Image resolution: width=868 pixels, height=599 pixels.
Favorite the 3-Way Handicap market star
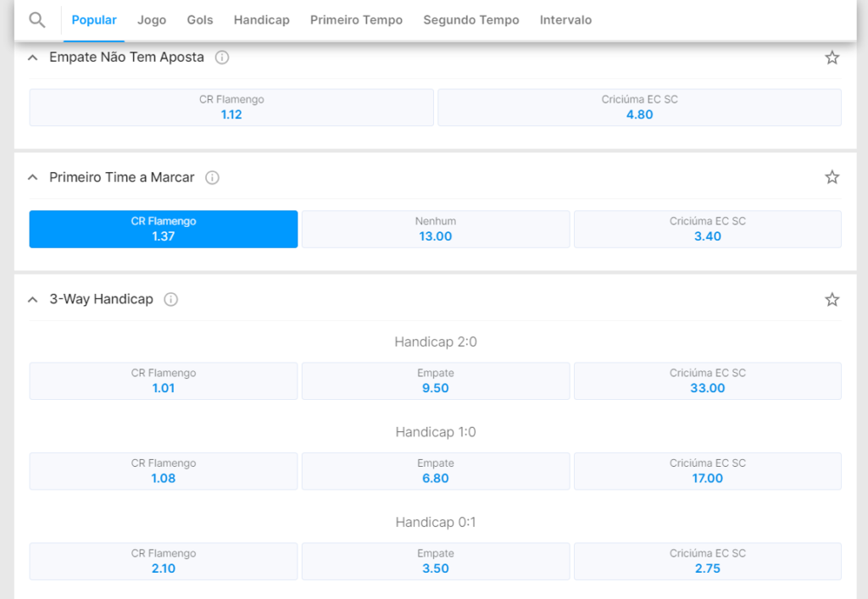(x=832, y=299)
